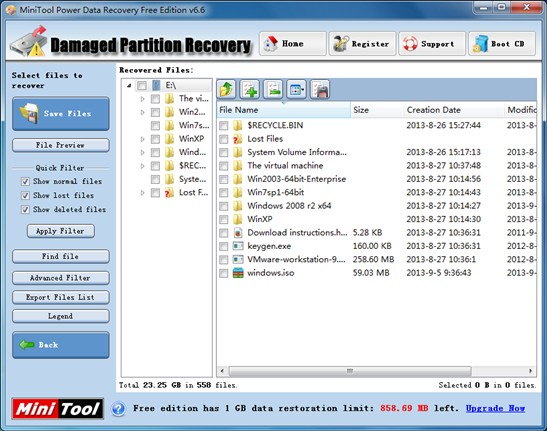Select the Syste... tree item
Viewport: 547px width, 431px height.
(x=192, y=179)
